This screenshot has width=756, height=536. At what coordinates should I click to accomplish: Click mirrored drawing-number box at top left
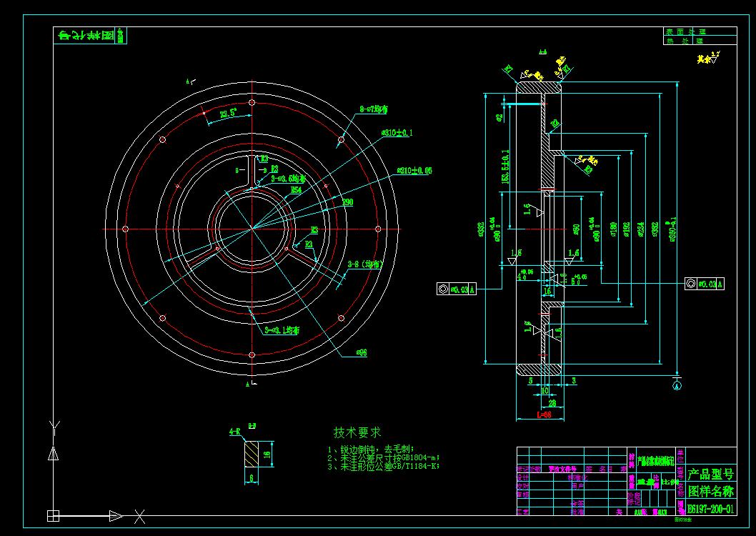[90, 36]
